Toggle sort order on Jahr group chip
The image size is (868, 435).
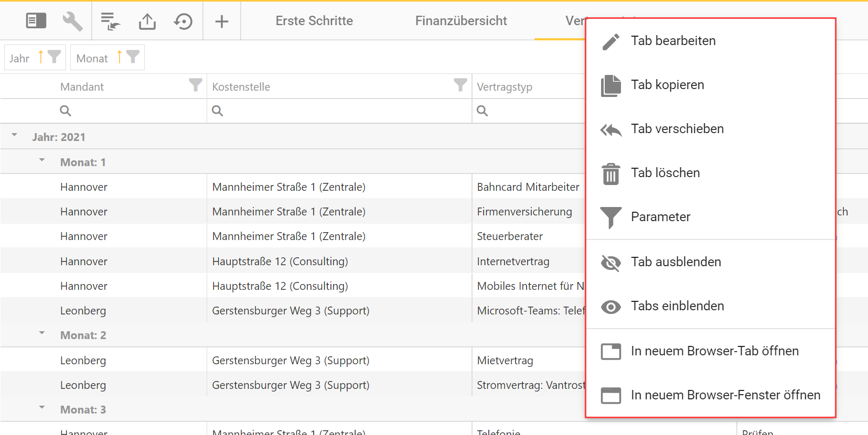41,57
